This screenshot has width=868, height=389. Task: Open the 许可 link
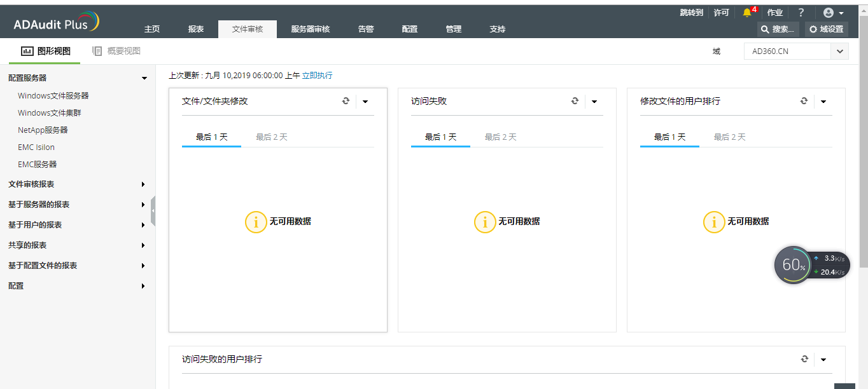(x=721, y=13)
